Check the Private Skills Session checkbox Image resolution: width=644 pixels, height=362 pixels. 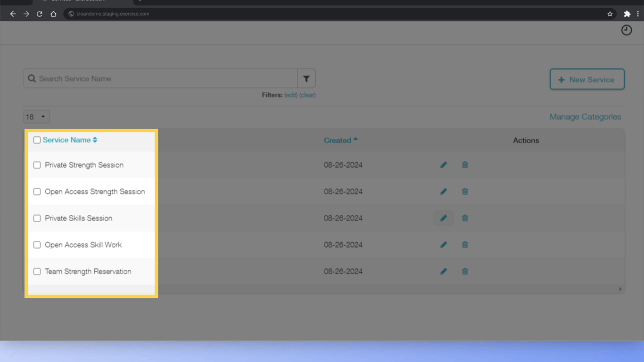coord(37,218)
